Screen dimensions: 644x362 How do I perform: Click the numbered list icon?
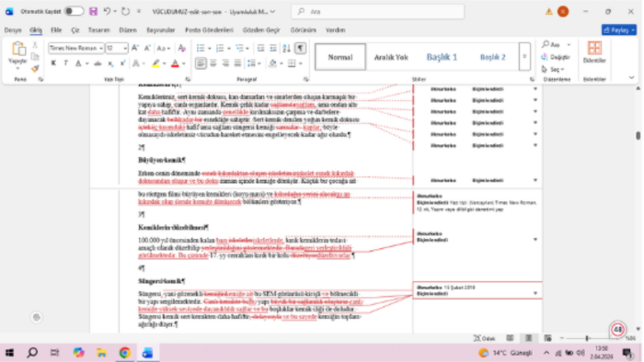(x=220, y=49)
